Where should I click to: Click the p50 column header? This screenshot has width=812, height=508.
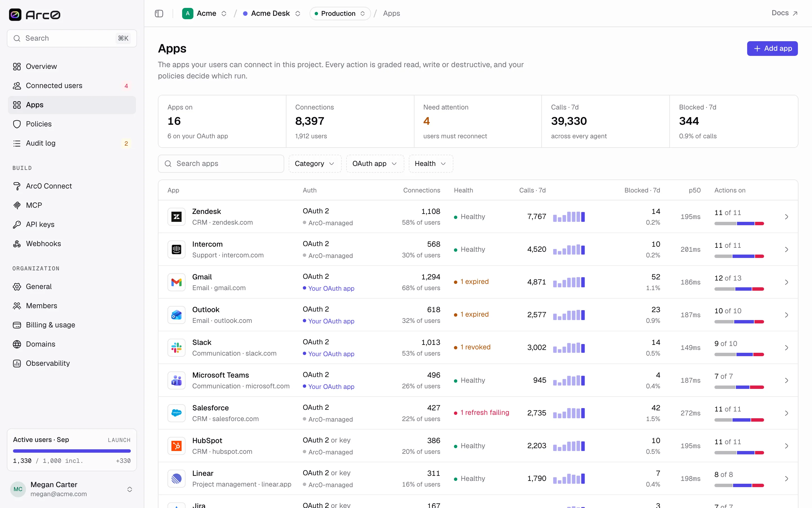coord(694,190)
